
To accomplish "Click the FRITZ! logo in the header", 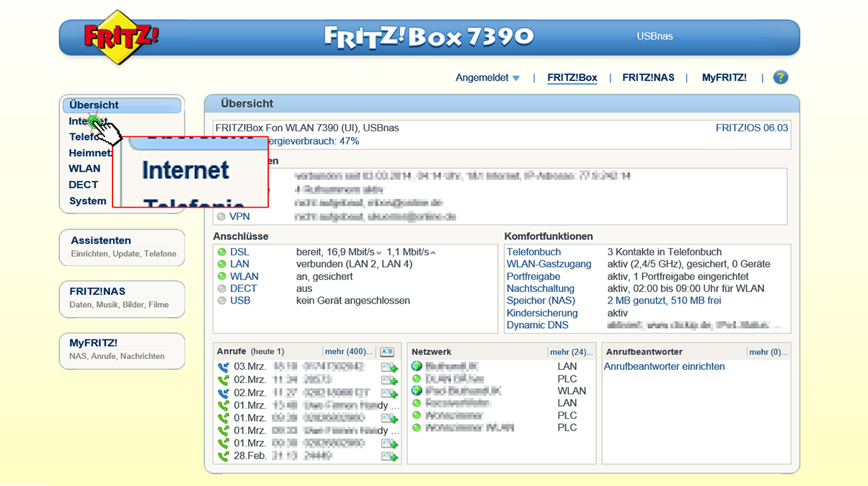I will tap(120, 36).
